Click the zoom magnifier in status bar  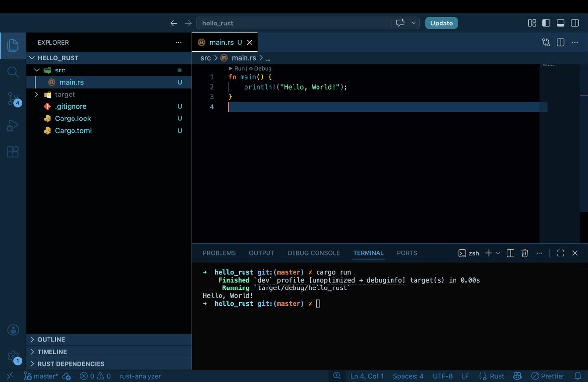click(x=337, y=376)
